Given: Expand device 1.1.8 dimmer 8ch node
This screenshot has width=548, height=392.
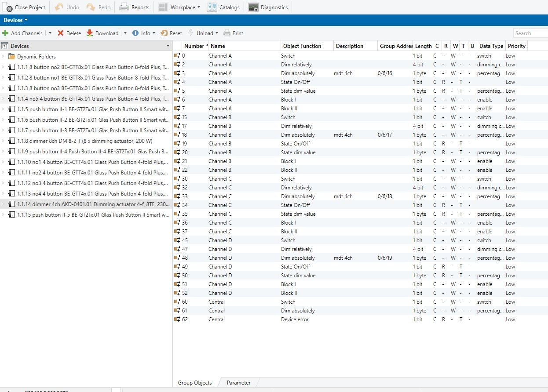Looking at the screenshot, I should (x=4, y=141).
